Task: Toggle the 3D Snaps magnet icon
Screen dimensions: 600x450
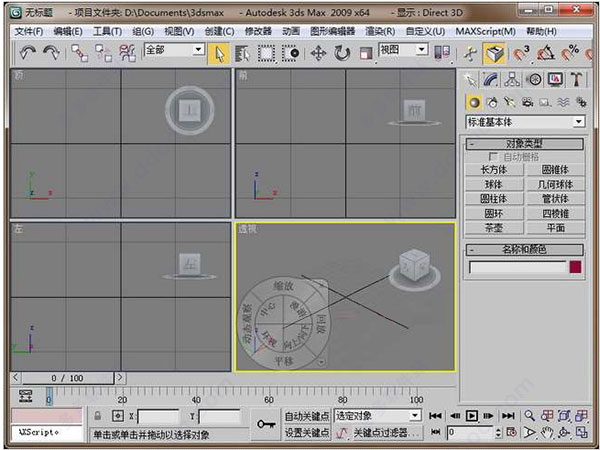Action: pos(522,54)
